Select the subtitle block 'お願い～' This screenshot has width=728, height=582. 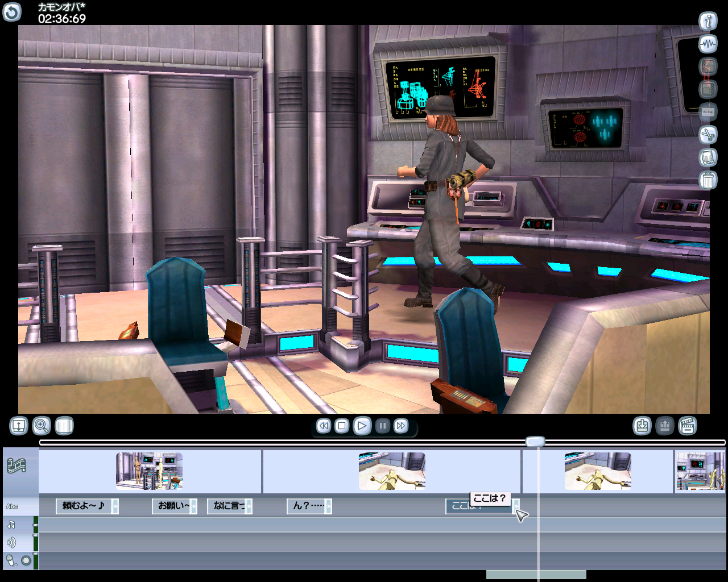pyautogui.click(x=174, y=506)
